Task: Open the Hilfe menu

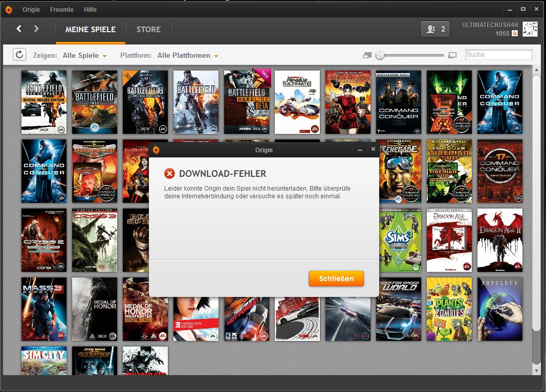Action: [x=90, y=10]
